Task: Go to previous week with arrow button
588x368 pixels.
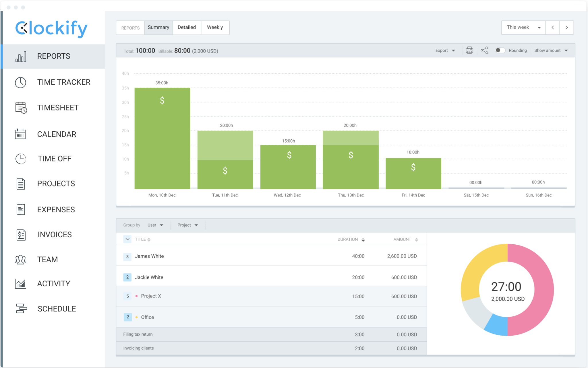Action: 552,27
